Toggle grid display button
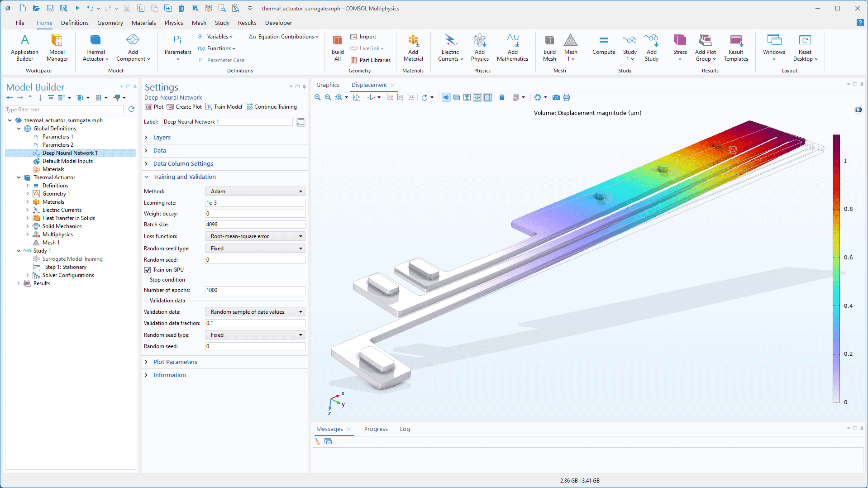This screenshot has width=868, height=488. (x=467, y=98)
